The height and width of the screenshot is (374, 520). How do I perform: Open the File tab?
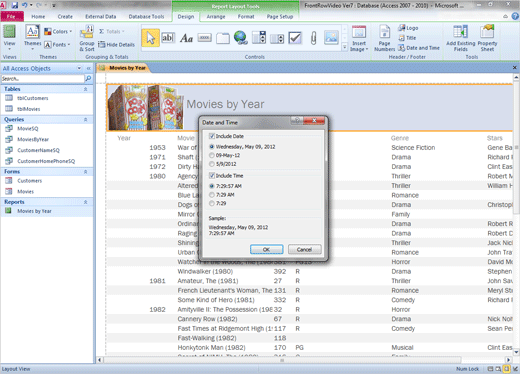(12, 16)
